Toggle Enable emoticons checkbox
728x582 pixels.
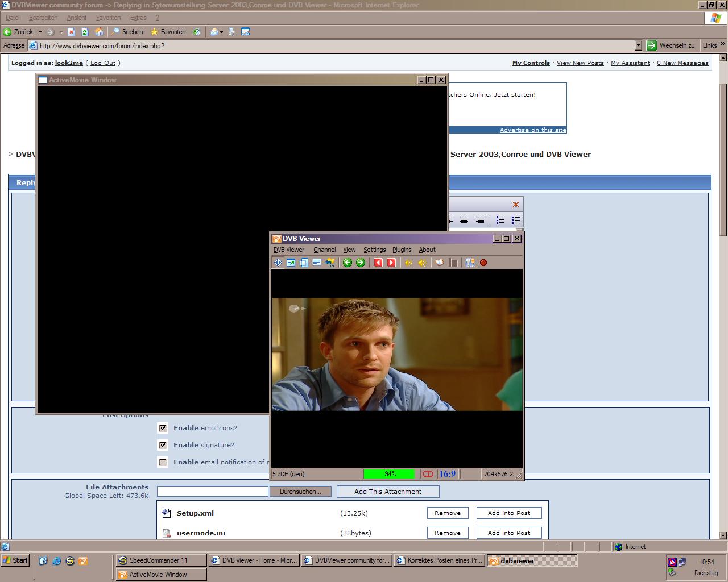click(x=163, y=428)
